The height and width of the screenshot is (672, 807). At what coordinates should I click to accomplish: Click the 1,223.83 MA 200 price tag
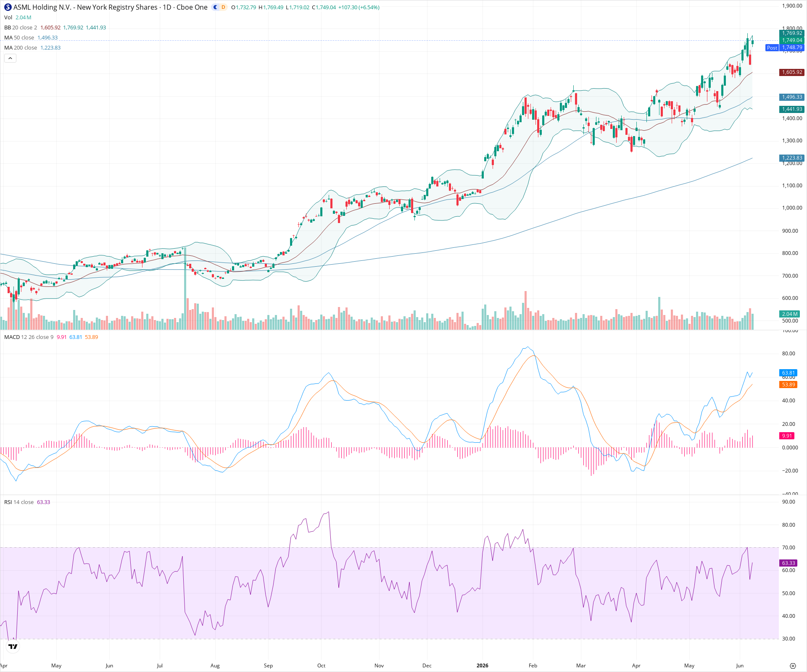click(x=792, y=158)
